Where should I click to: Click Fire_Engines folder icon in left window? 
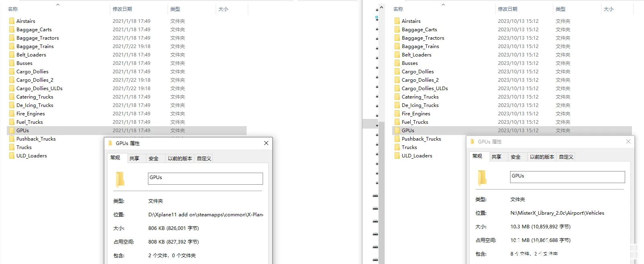pos(12,113)
